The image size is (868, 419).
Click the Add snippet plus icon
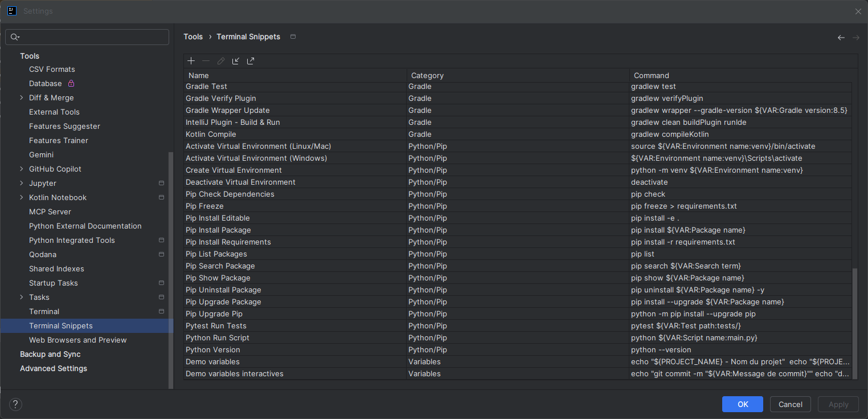pos(191,61)
